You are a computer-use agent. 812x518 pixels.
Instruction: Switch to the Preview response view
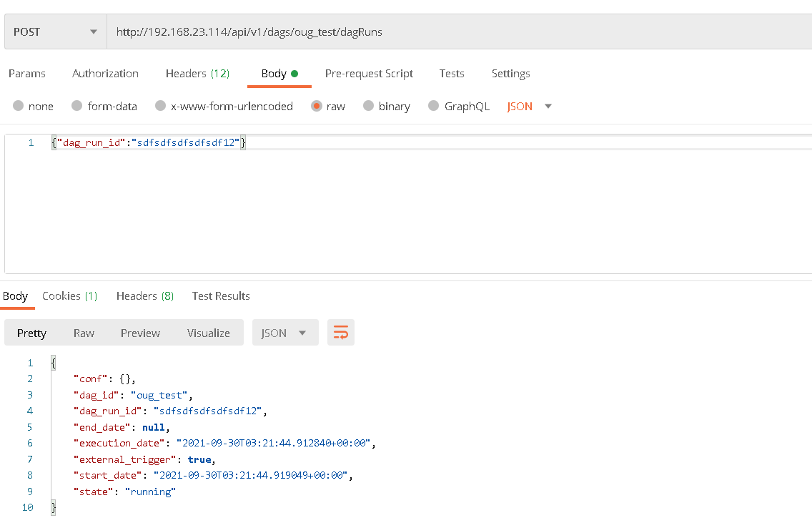[x=140, y=333]
